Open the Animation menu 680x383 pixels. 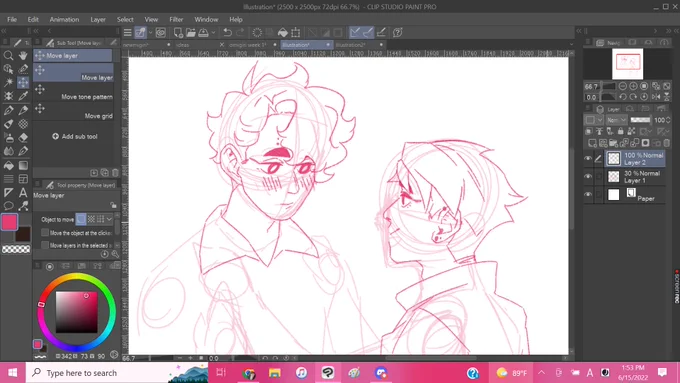coord(64,20)
